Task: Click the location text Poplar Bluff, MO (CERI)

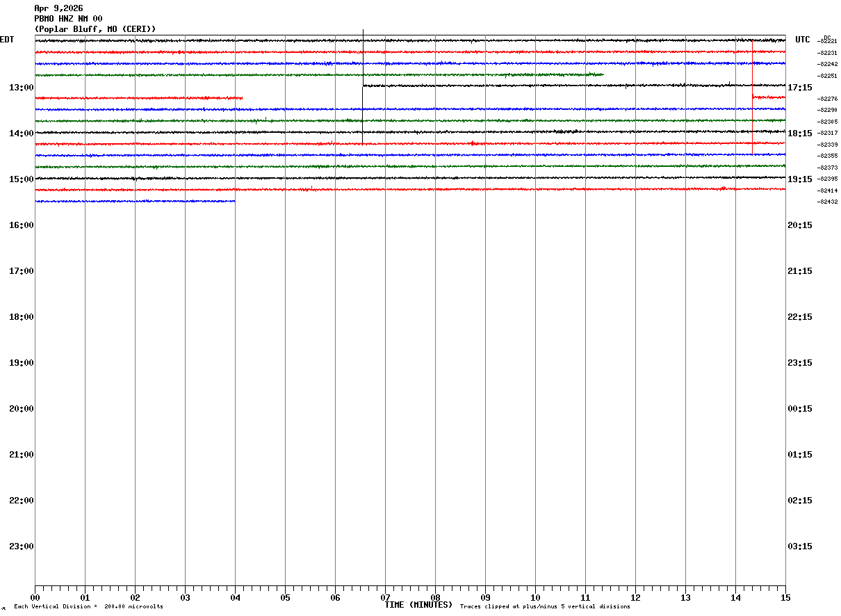Action: click(x=95, y=29)
